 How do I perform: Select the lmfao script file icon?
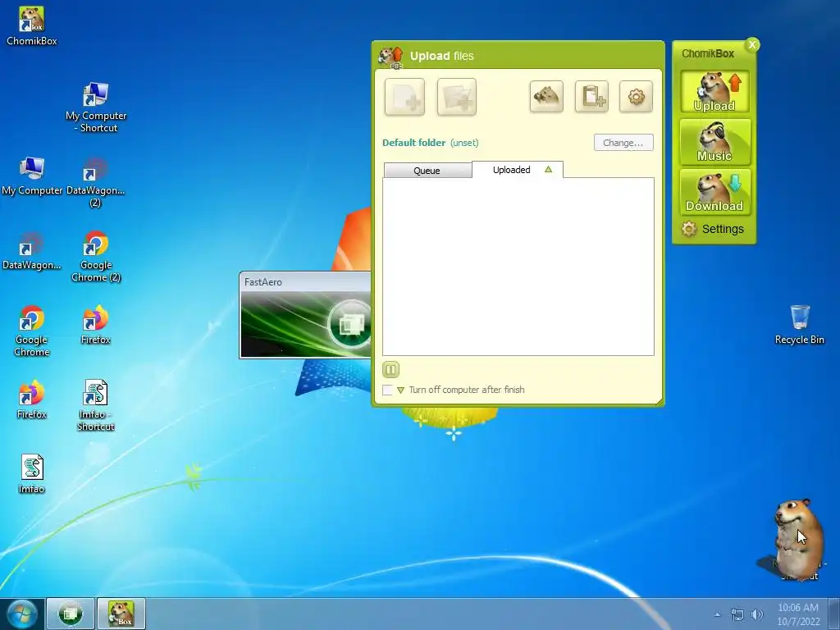pyautogui.click(x=32, y=474)
